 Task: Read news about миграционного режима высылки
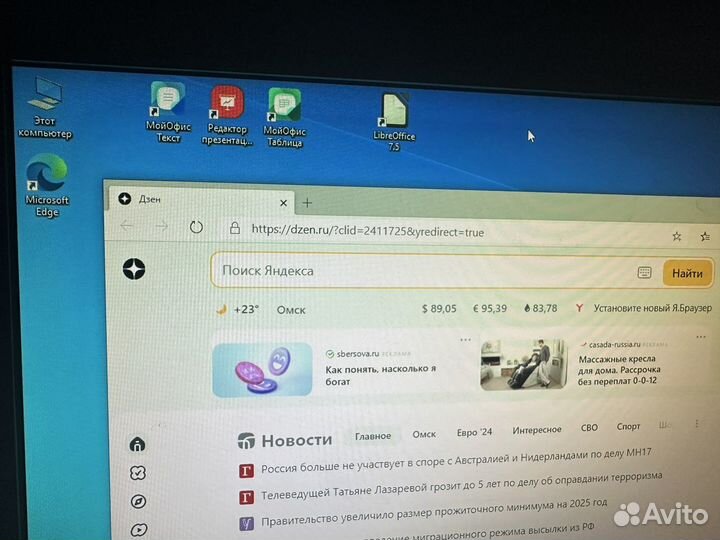pos(478,533)
